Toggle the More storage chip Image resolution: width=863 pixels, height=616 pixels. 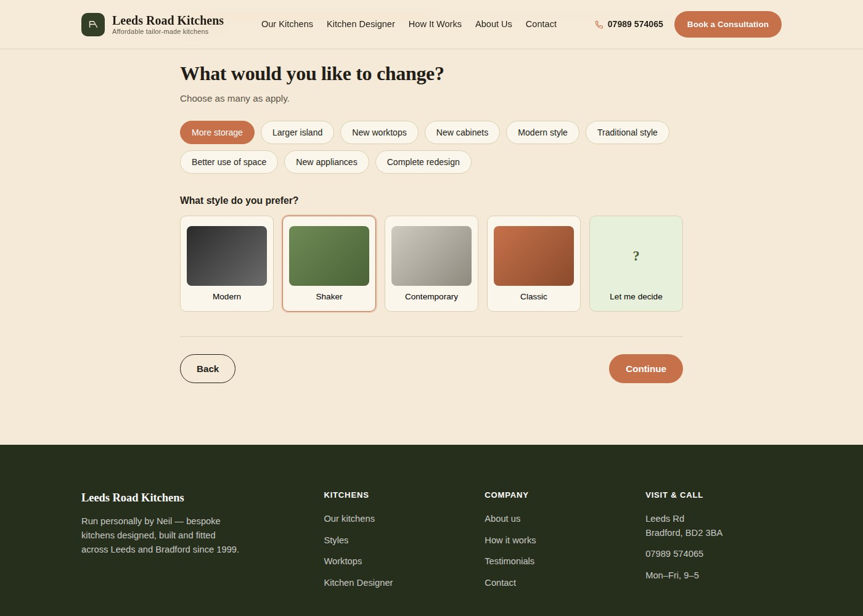217,132
